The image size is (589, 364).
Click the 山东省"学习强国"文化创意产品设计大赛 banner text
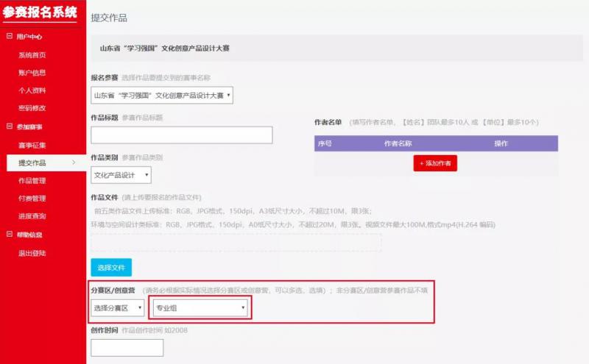(x=164, y=48)
